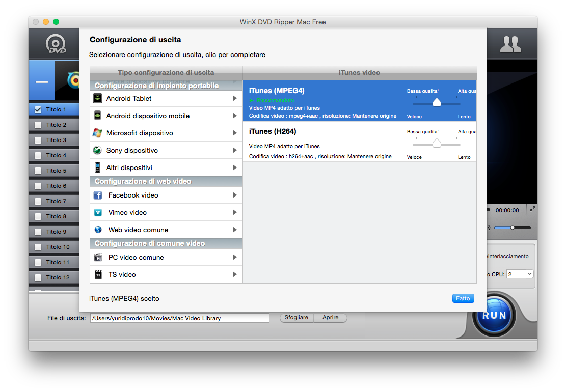Click the fullscreen expand icon in preview
The image size is (566, 392).
[x=532, y=209]
